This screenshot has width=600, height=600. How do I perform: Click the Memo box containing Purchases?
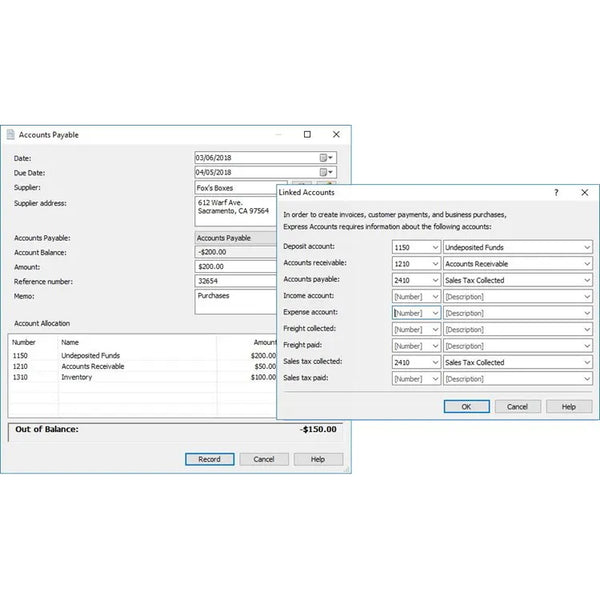[236, 302]
